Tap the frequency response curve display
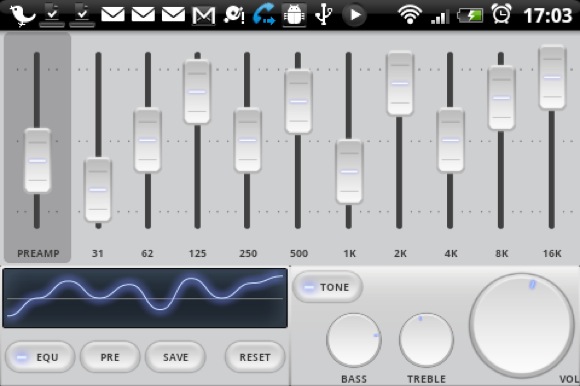Screen dimensions: 580x386 (145, 298)
